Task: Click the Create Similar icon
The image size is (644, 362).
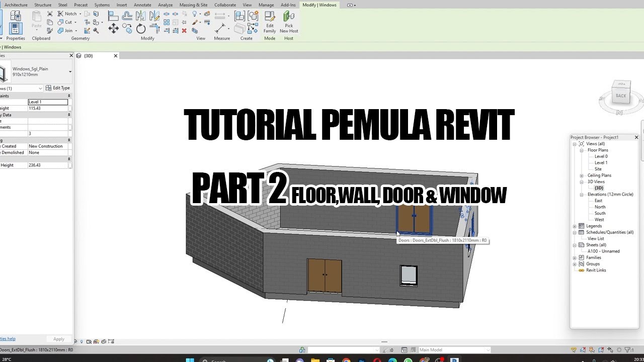Action: [253, 28]
